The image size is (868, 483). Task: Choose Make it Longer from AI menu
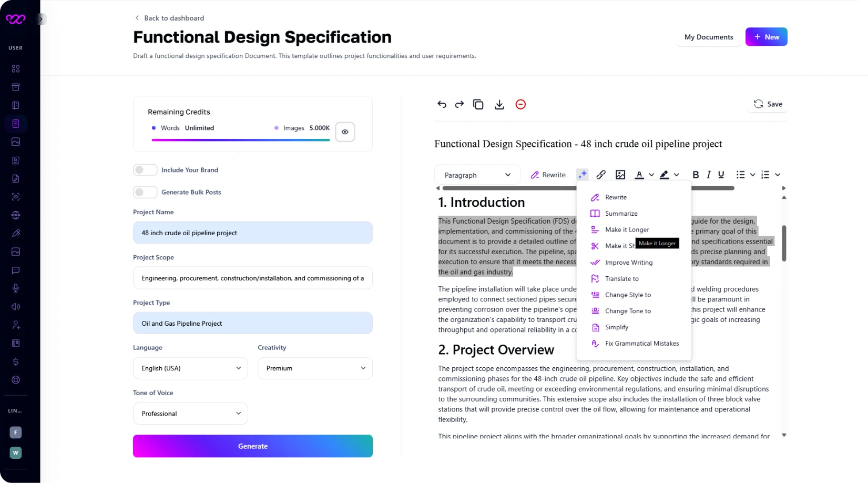634,230
